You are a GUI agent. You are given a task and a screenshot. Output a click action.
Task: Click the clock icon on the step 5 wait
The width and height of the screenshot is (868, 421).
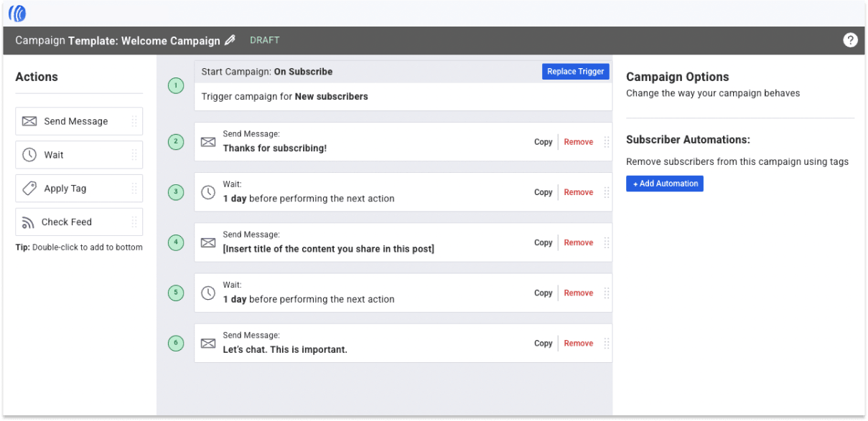pyautogui.click(x=208, y=292)
